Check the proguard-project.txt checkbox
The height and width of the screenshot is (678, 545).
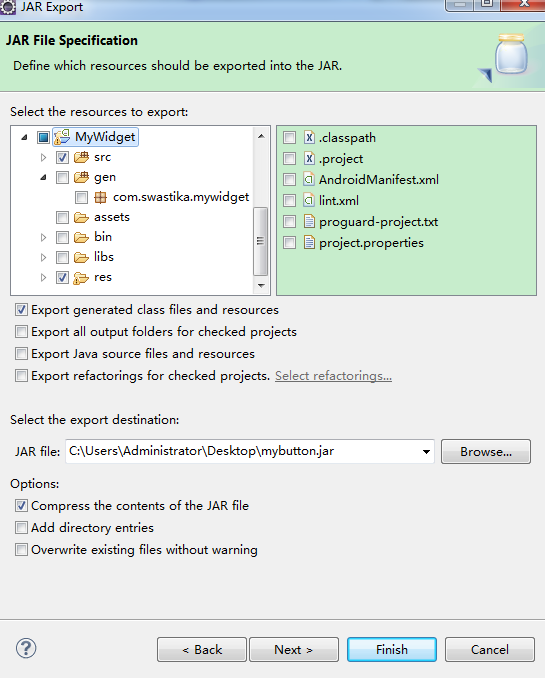[x=289, y=221]
